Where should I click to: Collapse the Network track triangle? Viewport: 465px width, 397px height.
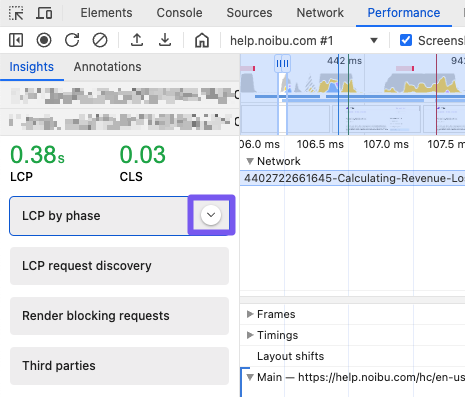pos(250,161)
